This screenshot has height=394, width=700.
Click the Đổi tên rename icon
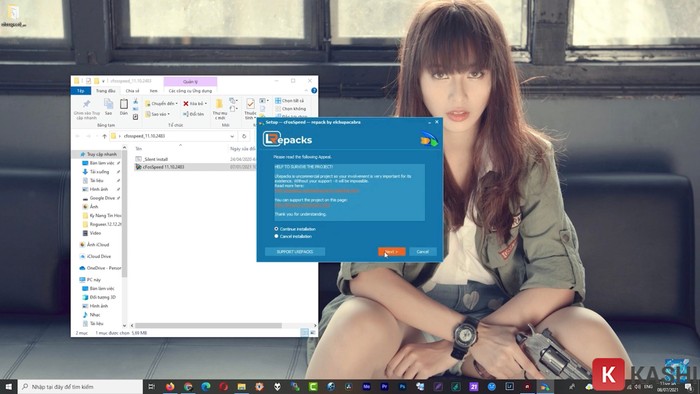[186, 114]
